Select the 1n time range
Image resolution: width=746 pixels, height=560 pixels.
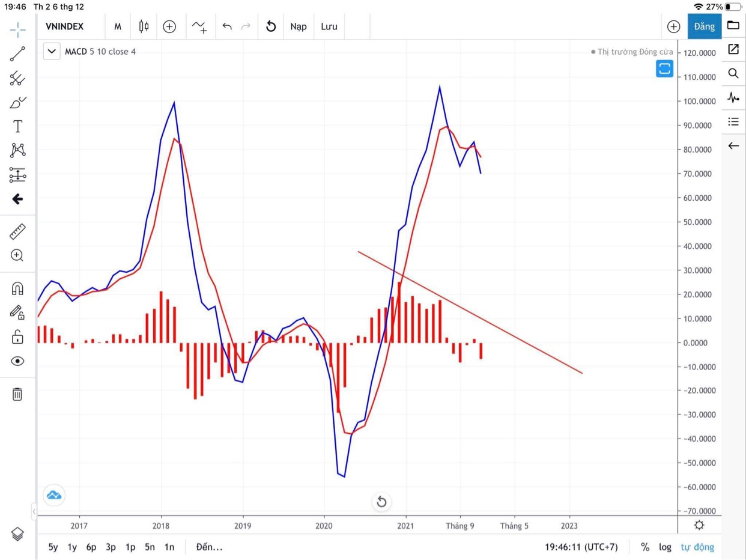click(169, 547)
